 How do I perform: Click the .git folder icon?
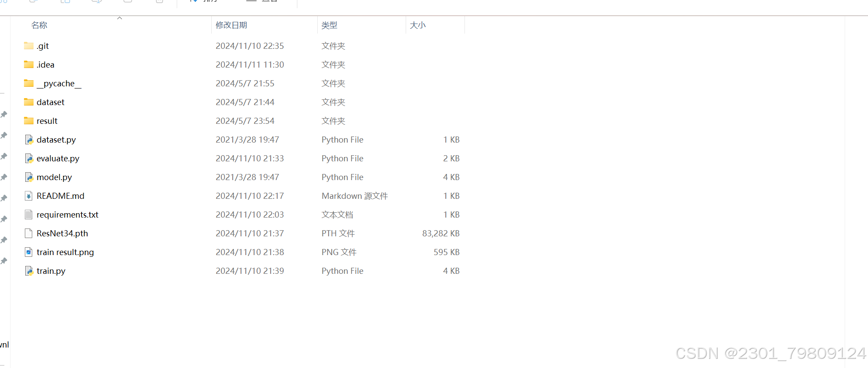coord(29,46)
